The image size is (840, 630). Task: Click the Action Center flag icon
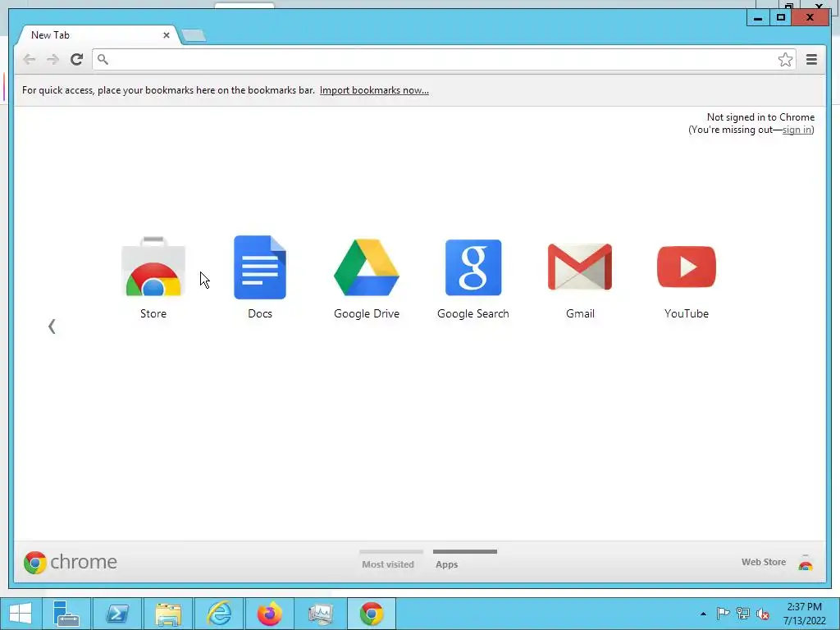723,614
